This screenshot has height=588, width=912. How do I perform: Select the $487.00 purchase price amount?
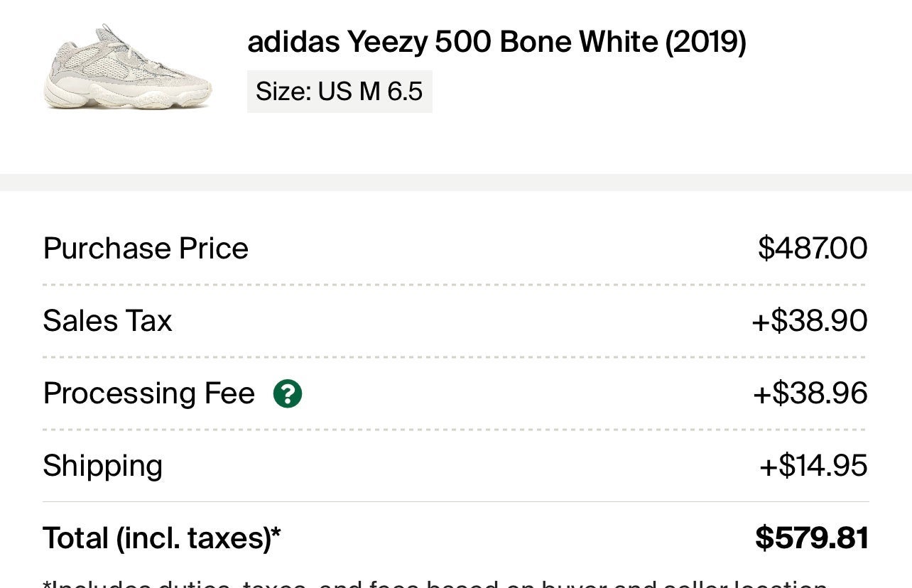[x=813, y=249]
